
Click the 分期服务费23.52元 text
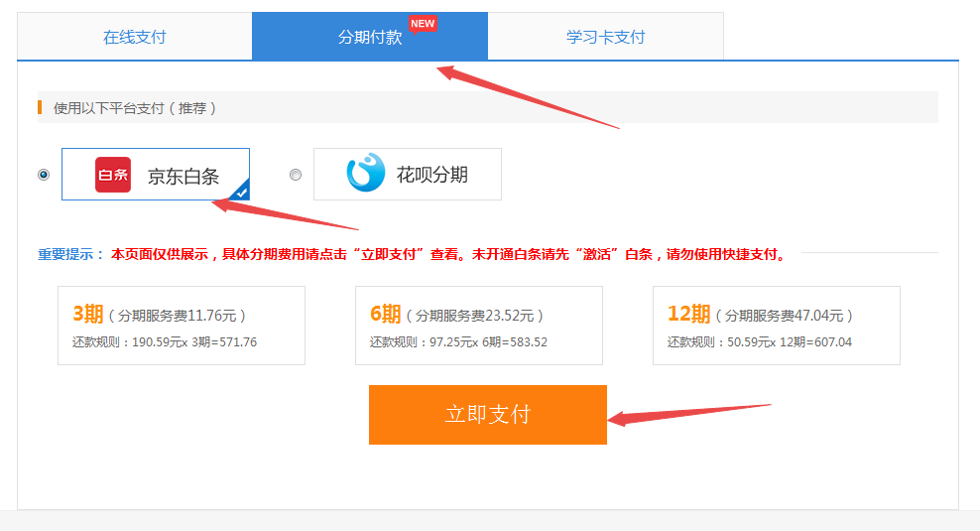click(x=474, y=316)
